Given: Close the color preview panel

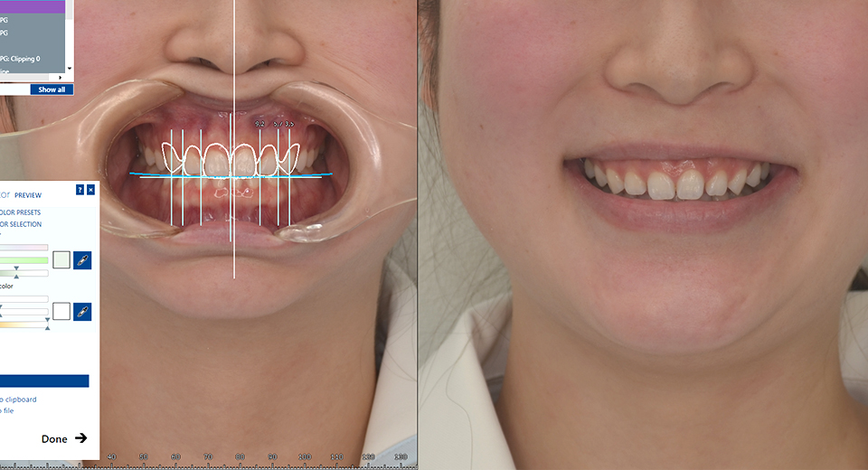Looking at the screenshot, I should point(90,190).
